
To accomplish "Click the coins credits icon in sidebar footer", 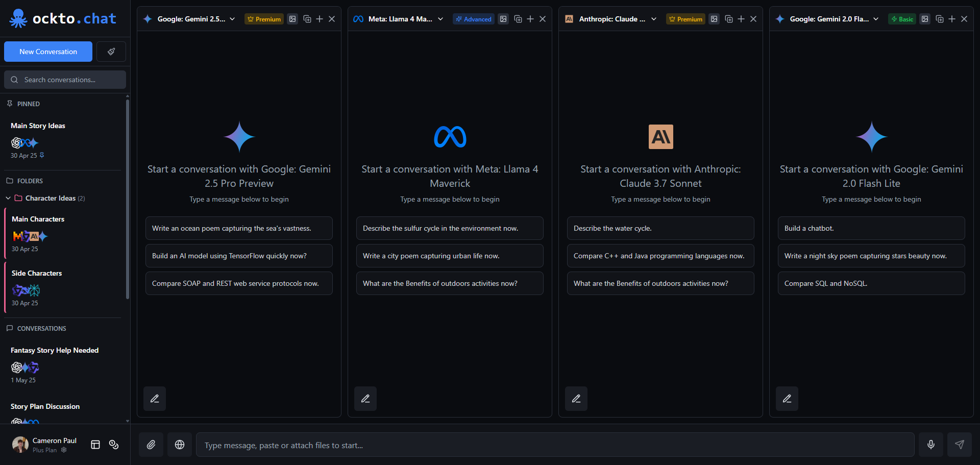I will tap(114, 445).
